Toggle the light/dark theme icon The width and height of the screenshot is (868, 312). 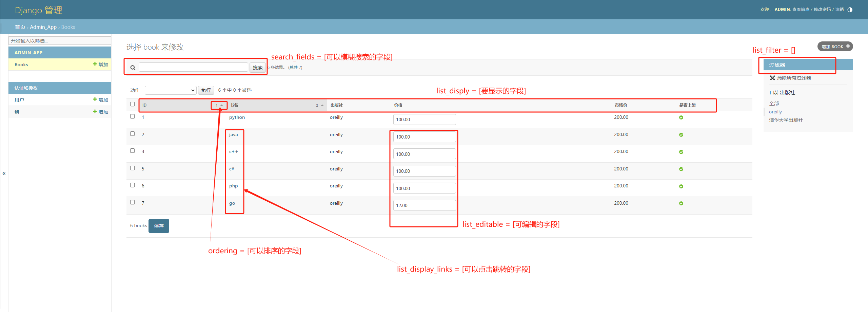[x=850, y=10]
